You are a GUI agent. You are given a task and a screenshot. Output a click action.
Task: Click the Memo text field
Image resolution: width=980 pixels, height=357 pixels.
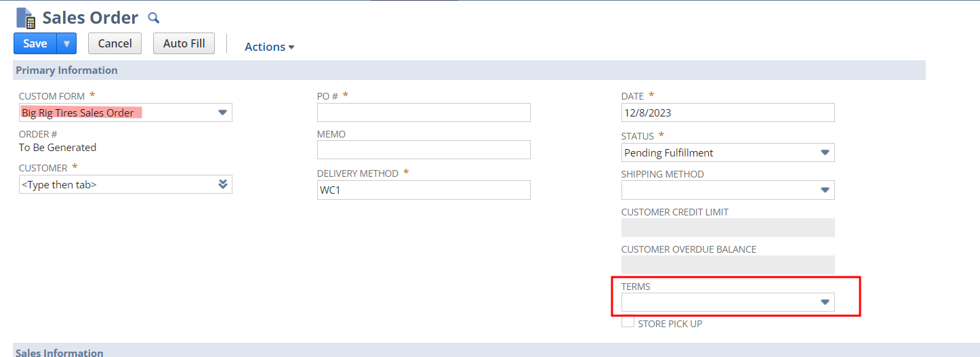coord(424,150)
